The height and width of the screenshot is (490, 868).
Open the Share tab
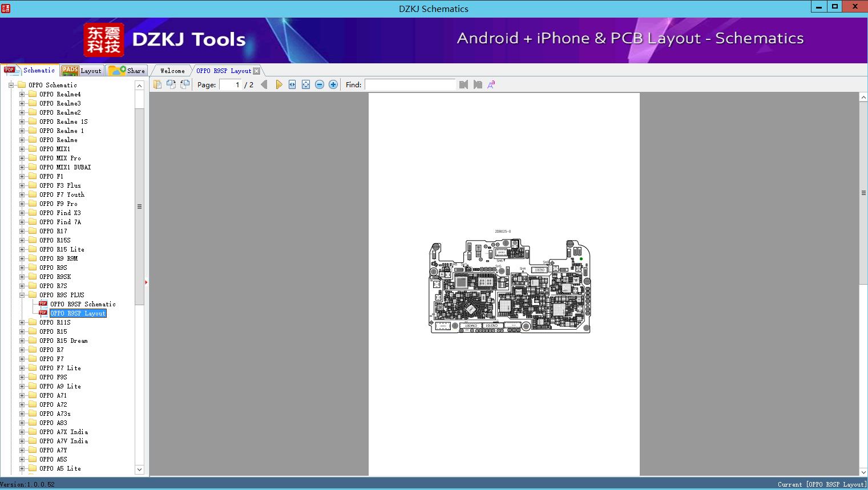coord(127,71)
